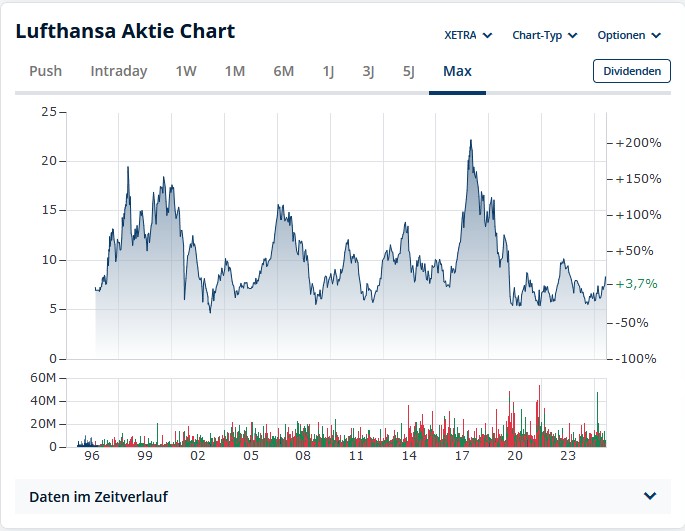Select the 1J one-year range
The width and height of the screenshot is (685, 531).
coord(329,71)
